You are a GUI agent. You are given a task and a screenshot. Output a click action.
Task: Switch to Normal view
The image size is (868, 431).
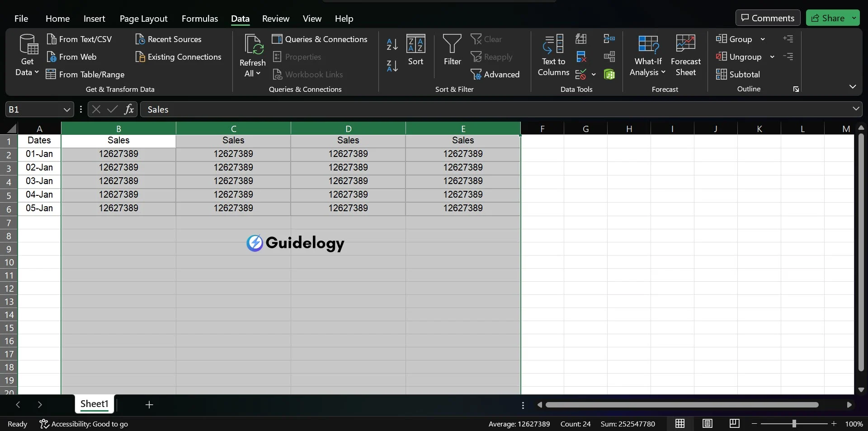679,424
